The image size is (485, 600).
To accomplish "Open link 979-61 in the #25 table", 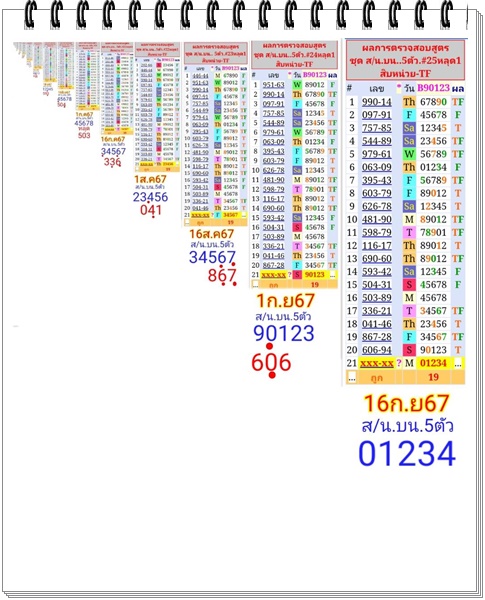I will (x=377, y=154).
